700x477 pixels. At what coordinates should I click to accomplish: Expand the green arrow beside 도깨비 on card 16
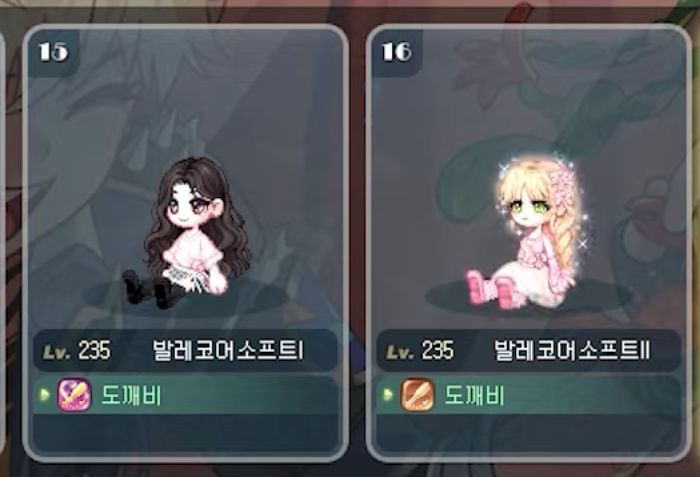388,395
